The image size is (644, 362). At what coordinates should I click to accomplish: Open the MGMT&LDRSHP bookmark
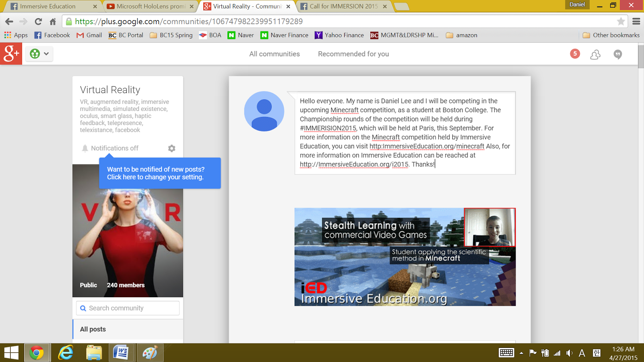tap(405, 35)
